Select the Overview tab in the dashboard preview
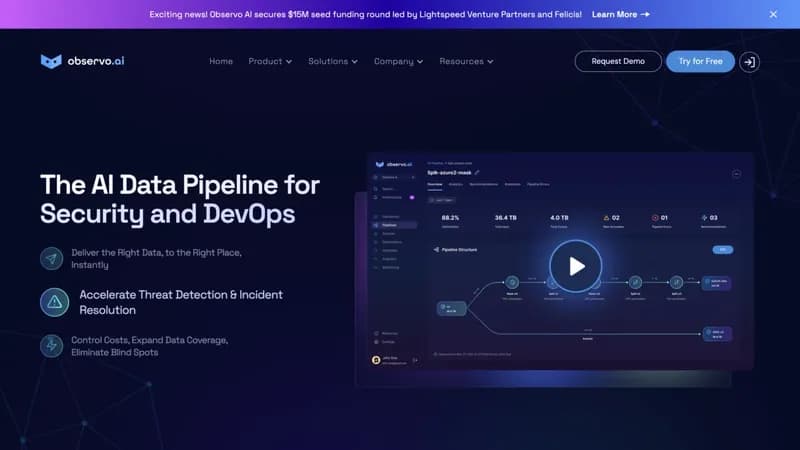 pos(435,184)
